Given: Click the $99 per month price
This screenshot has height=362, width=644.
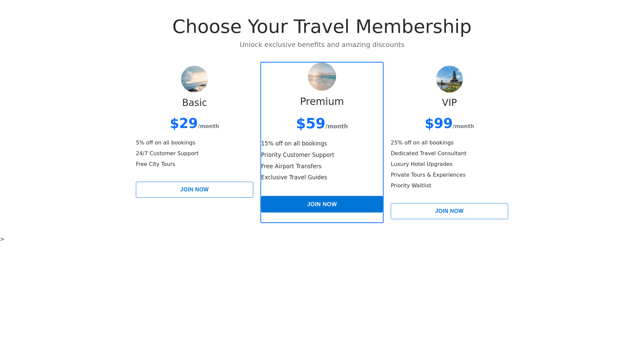Looking at the screenshot, I should point(449,124).
